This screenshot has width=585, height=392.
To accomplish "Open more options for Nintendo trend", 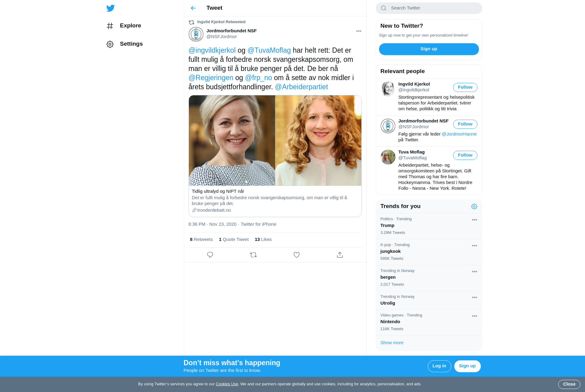I will click(x=474, y=316).
